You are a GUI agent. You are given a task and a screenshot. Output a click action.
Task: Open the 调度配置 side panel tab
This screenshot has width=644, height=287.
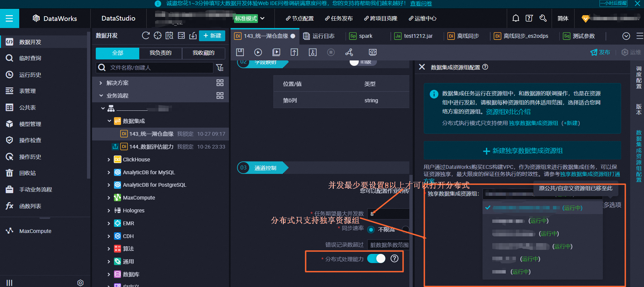pyautogui.click(x=639, y=78)
